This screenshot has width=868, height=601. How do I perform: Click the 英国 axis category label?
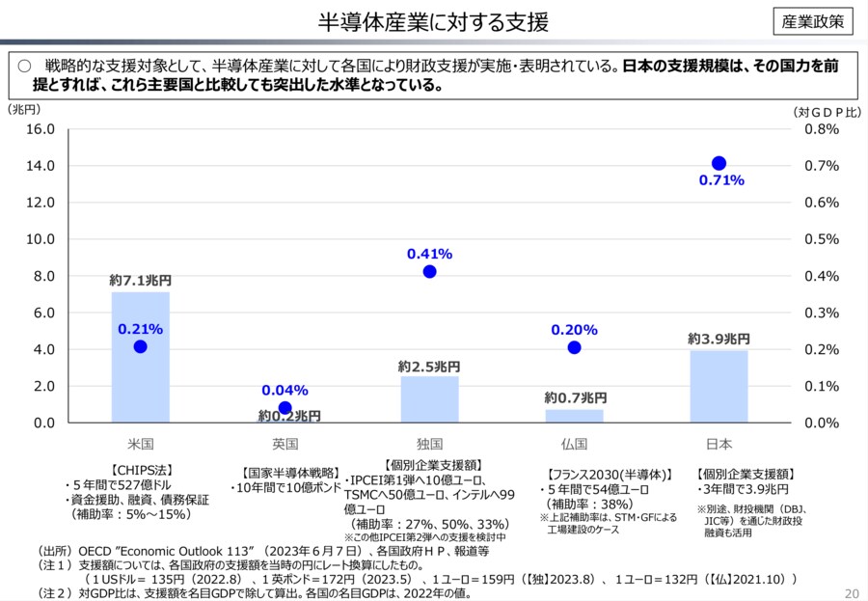[x=285, y=444]
